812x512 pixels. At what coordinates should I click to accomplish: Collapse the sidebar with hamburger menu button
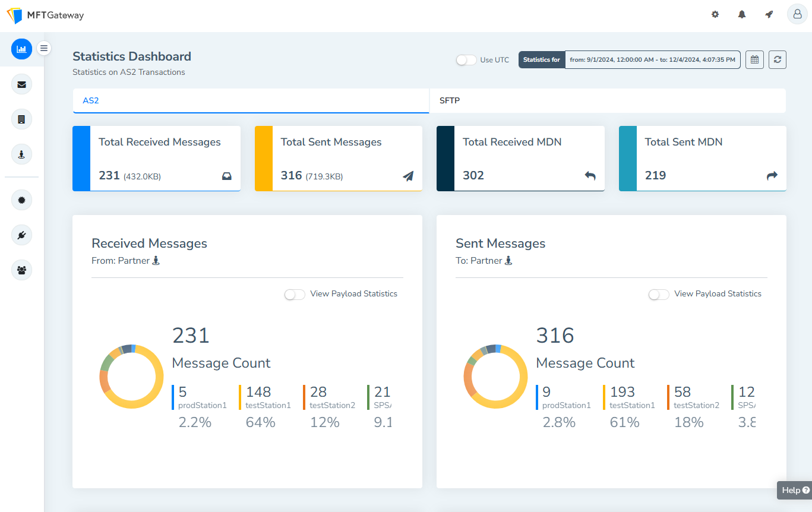click(44, 49)
